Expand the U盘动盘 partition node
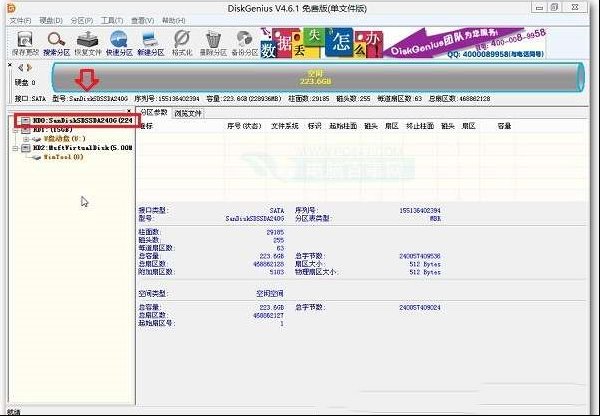The image size is (600, 416). pos(26,139)
